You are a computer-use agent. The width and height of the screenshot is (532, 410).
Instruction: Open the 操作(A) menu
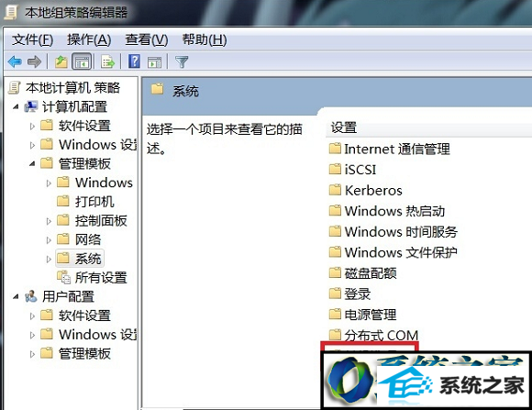89,40
